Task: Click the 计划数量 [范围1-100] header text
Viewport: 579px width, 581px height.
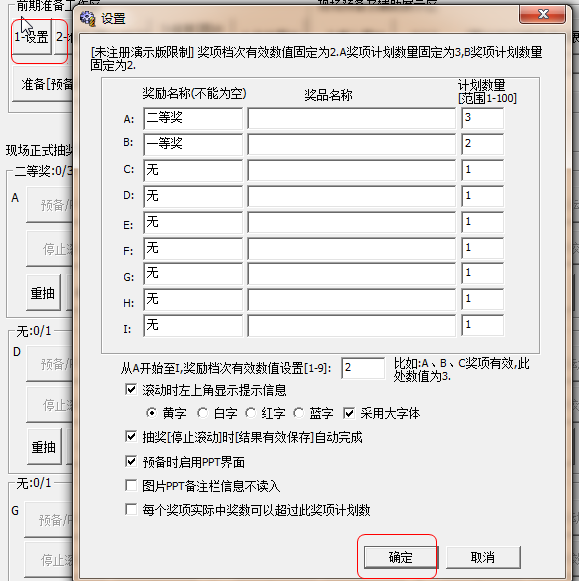Action: pos(487,92)
